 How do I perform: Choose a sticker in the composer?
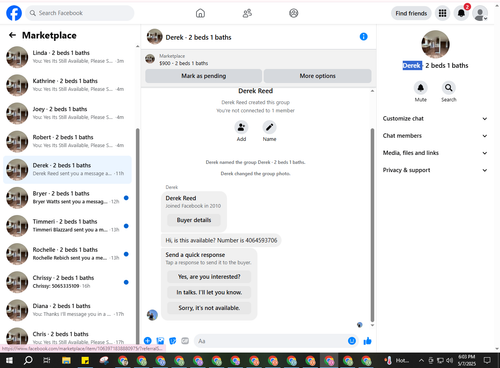tap(173, 341)
